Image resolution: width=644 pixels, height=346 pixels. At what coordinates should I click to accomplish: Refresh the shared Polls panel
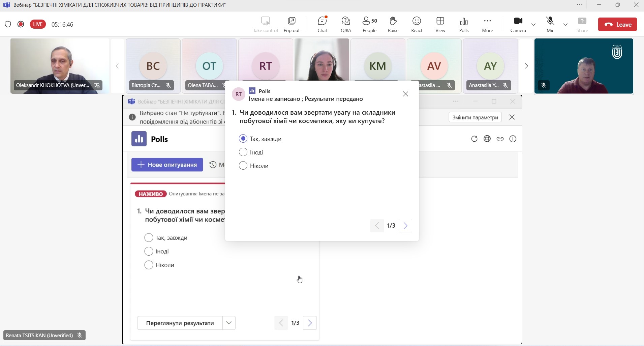point(474,139)
